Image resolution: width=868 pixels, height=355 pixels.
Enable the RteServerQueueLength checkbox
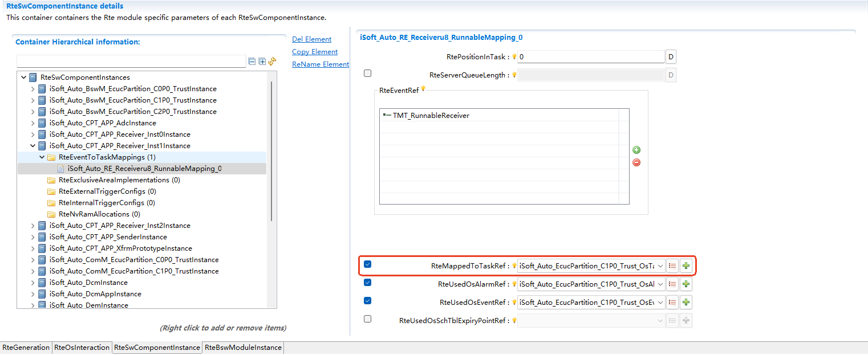pos(367,74)
